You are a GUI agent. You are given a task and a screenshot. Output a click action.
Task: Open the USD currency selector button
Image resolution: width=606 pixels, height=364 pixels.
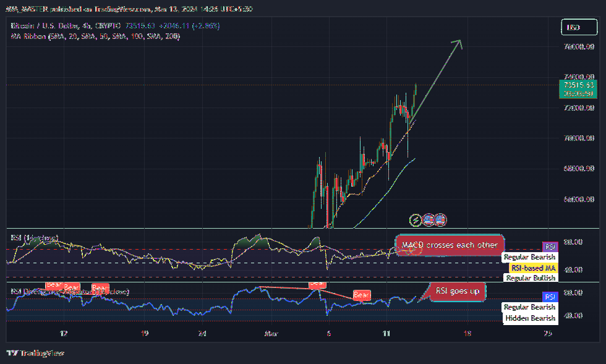coord(579,27)
